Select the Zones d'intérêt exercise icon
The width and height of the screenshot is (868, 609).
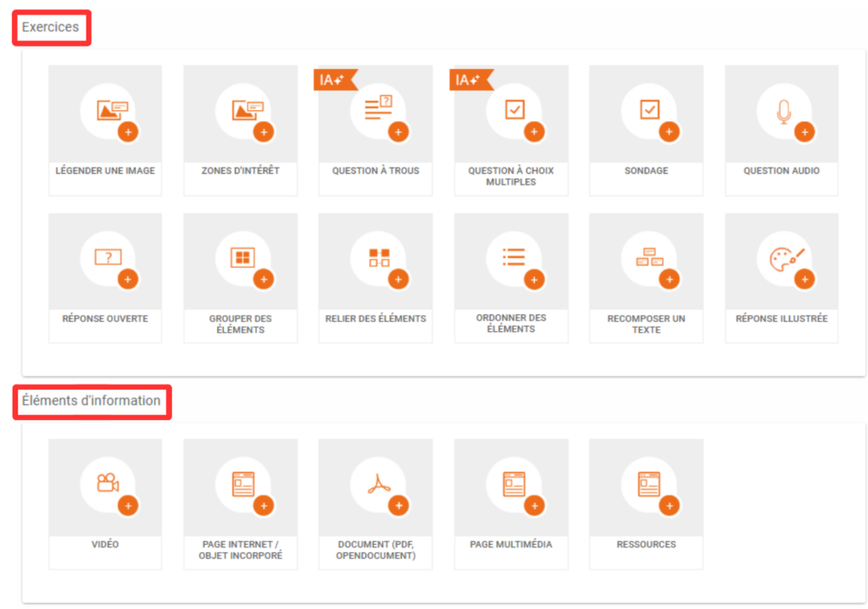(x=241, y=111)
